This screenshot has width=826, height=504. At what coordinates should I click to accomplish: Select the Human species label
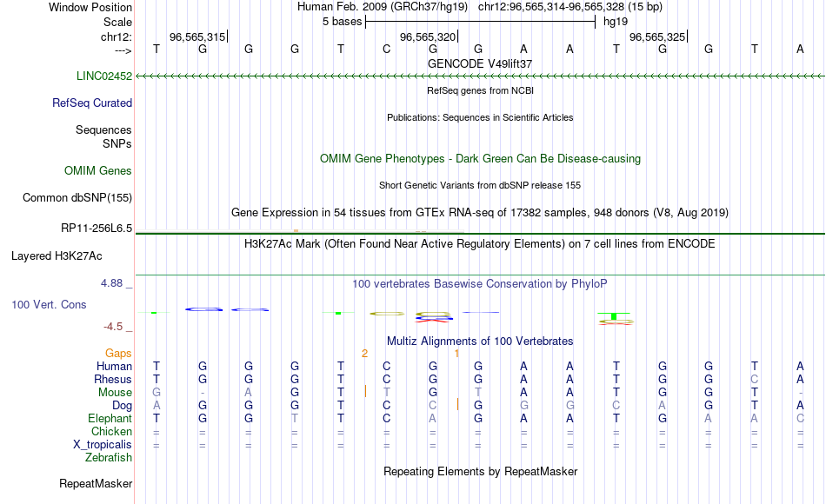[114, 366]
